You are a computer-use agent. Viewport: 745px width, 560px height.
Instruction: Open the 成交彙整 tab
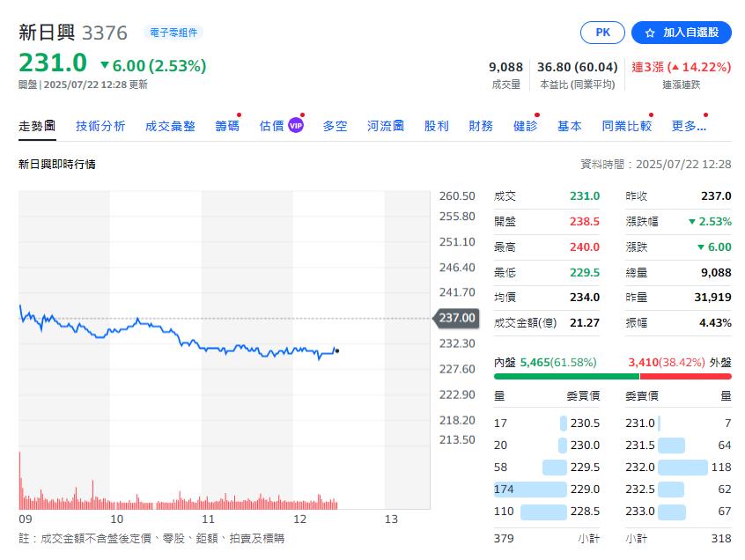[170, 126]
